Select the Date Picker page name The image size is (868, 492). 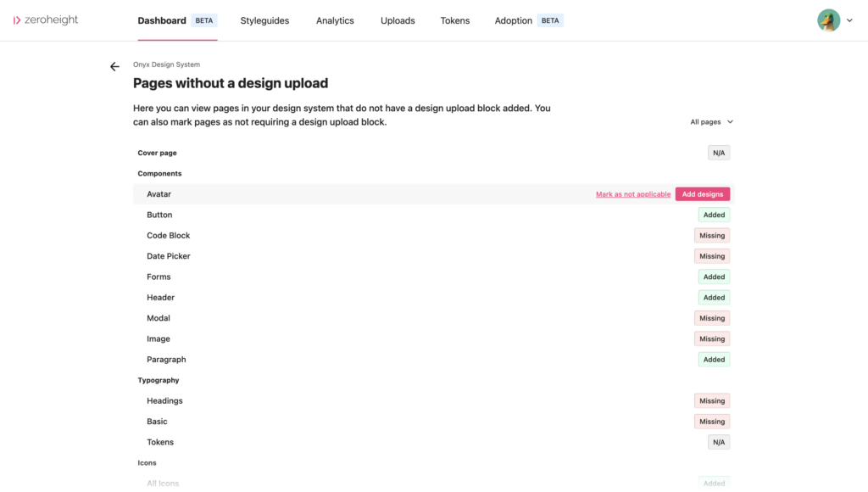[x=169, y=256]
